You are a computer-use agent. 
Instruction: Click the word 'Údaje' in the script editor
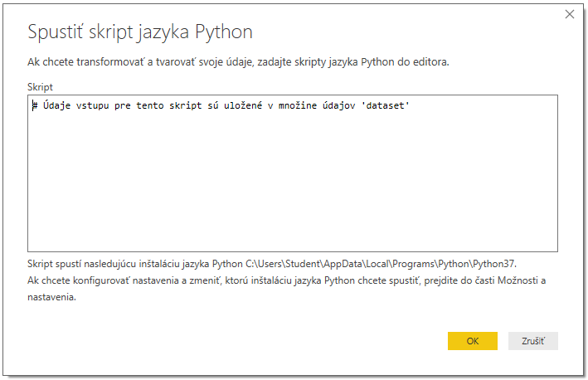pyautogui.click(x=56, y=105)
